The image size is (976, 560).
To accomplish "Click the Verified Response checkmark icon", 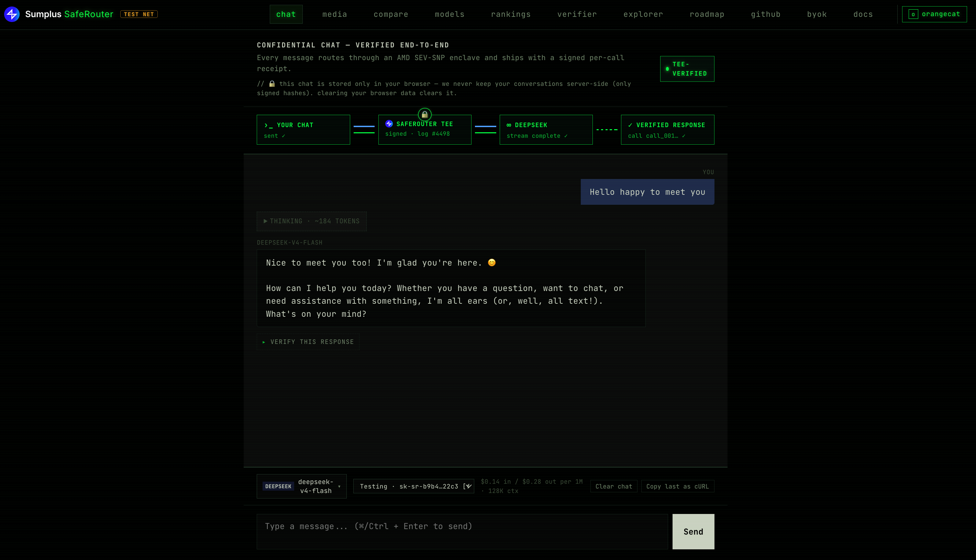I will 630,125.
